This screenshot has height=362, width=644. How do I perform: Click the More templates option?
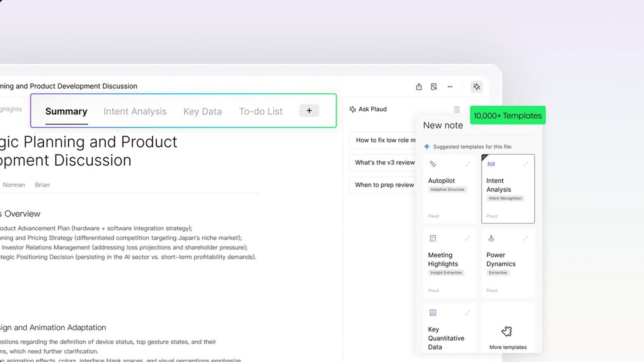[507, 347]
